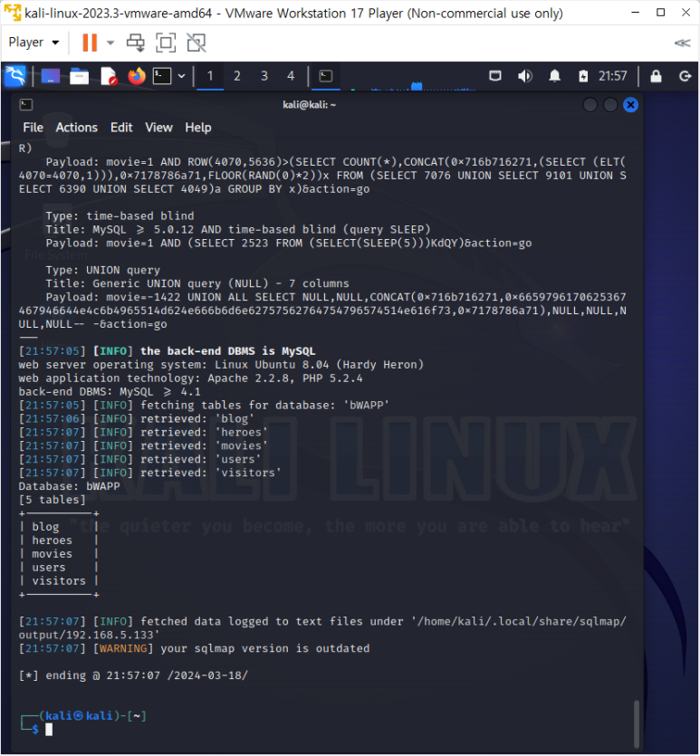Screen dimensions: 700x756
Task: Minimize the kali terminal window
Action: coord(590,105)
